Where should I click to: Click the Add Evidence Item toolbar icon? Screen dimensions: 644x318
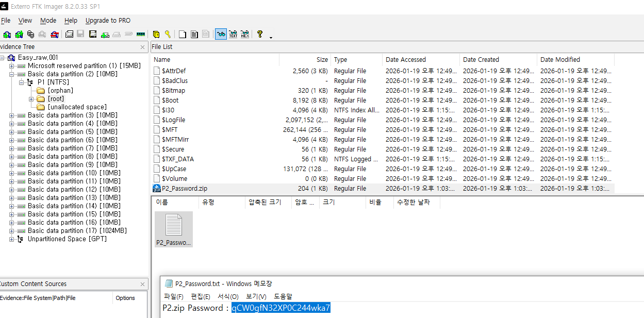click(7, 35)
